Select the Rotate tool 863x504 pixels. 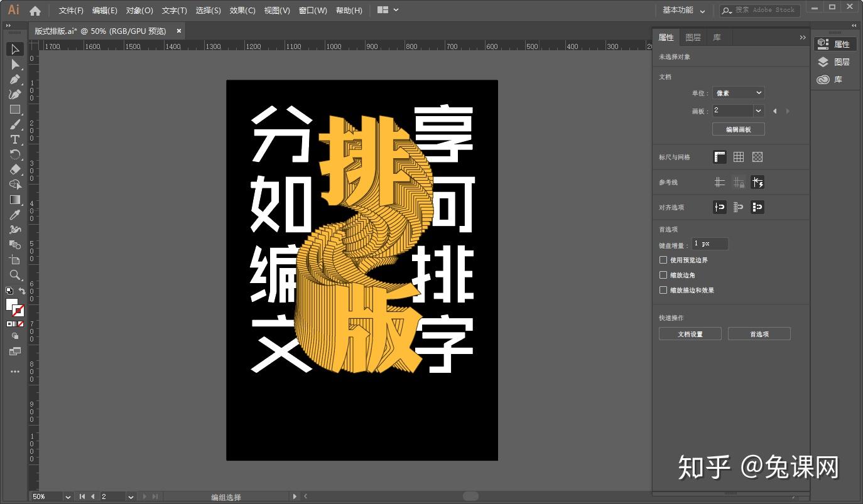(15, 154)
